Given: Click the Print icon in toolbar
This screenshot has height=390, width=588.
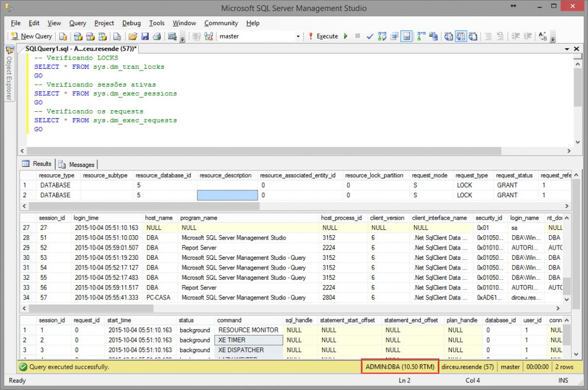Looking at the screenshot, I should (156, 36).
